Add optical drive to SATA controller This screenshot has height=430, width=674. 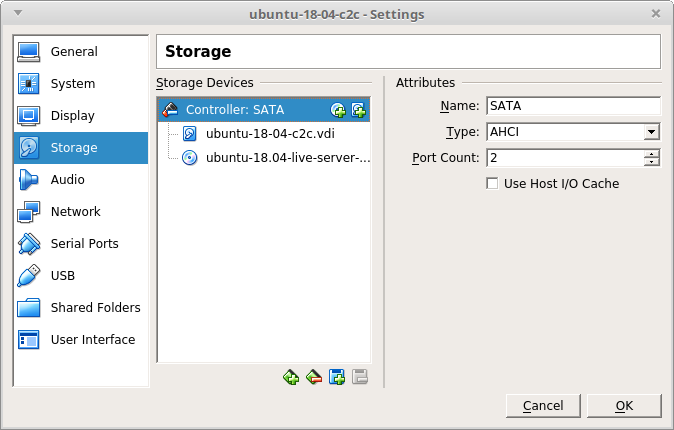pyautogui.click(x=338, y=110)
